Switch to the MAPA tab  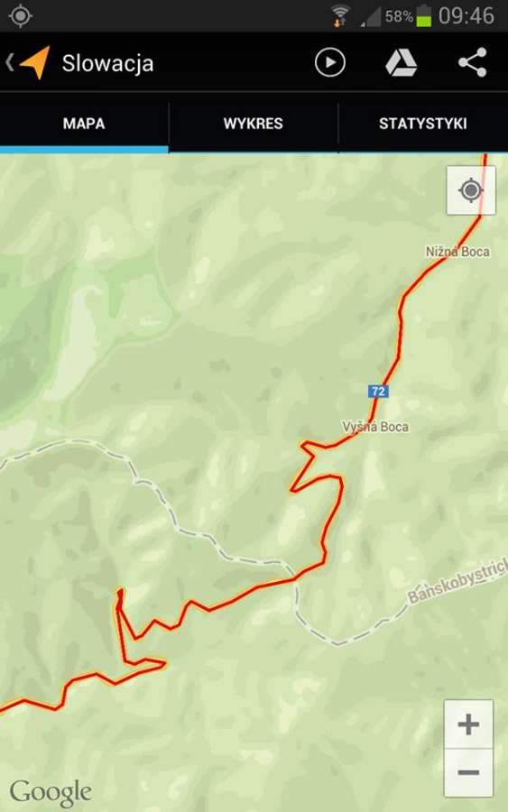coord(84,124)
